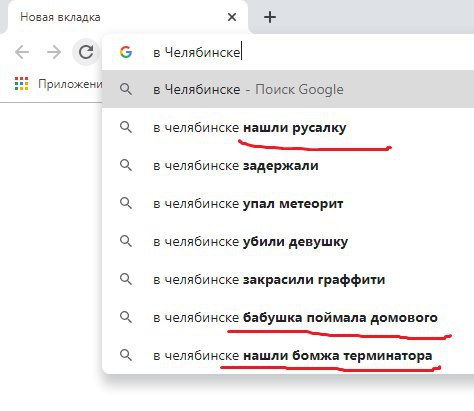The height and width of the screenshot is (411, 474).
Task: Click the Google logo in address bar
Action: click(126, 52)
